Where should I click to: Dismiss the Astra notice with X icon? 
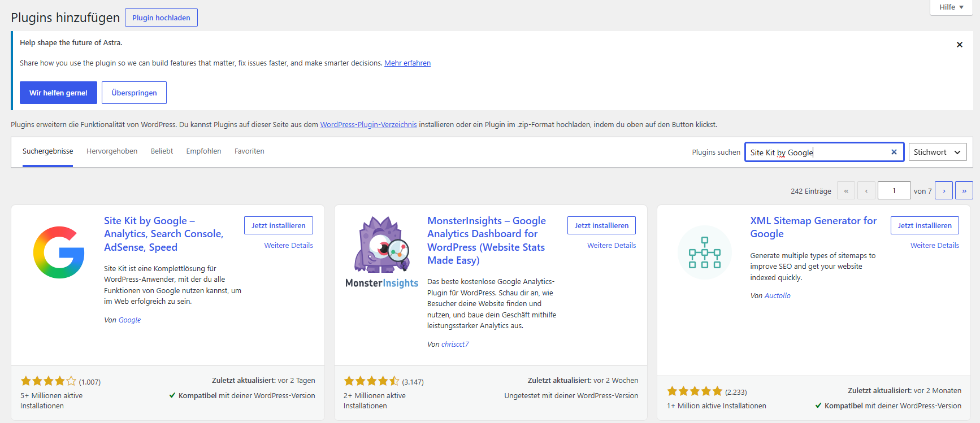[x=959, y=45]
